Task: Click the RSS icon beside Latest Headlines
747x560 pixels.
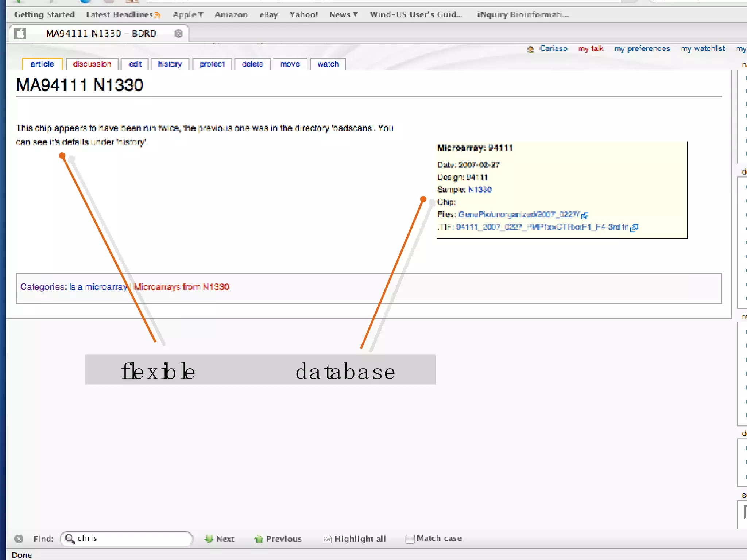Action: (157, 15)
